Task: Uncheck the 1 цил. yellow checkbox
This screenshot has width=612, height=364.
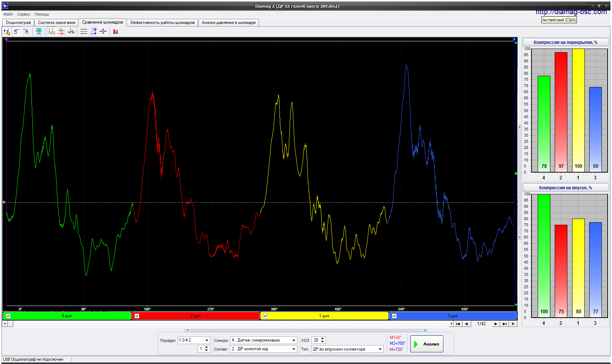Action: point(265,316)
